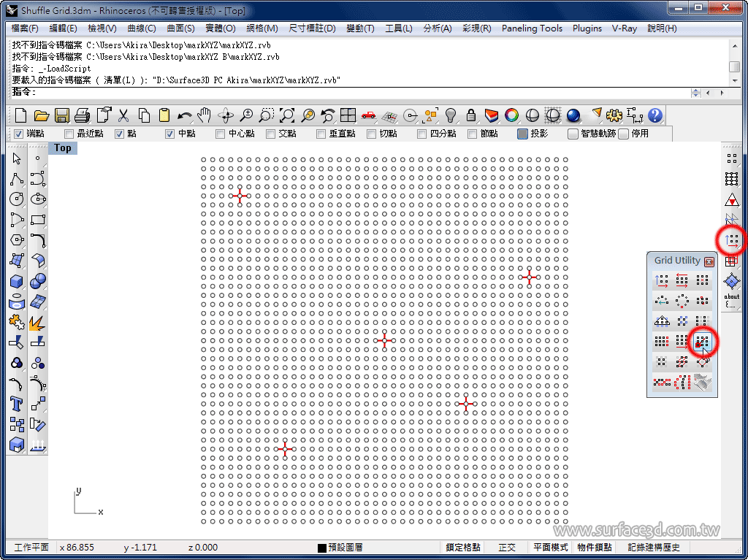Toggle 正交 in status bar
The height and width of the screenshot is (560, 748).
[x=507, y=547]
